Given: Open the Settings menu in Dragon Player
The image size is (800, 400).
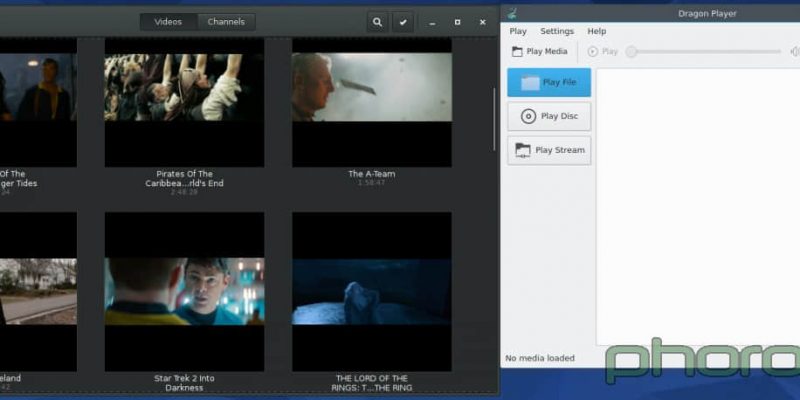Looking at the screenshot, I should 557,31.
